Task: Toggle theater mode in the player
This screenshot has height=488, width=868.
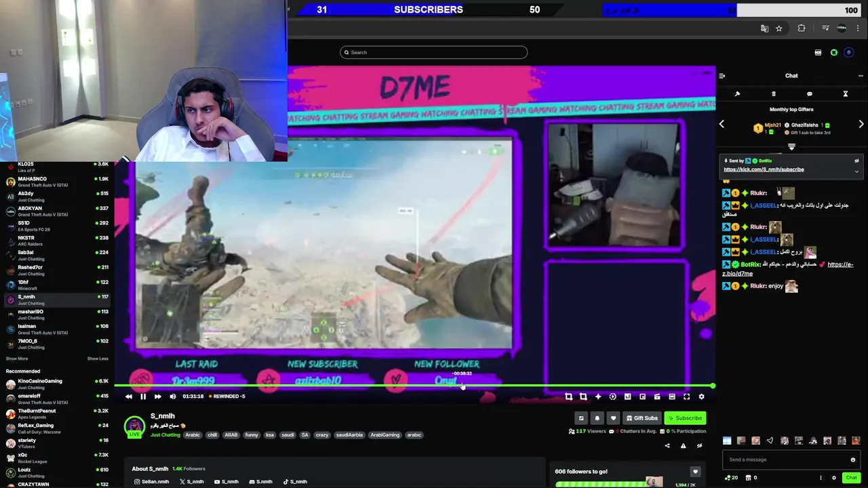Action: tap(672, 396)
